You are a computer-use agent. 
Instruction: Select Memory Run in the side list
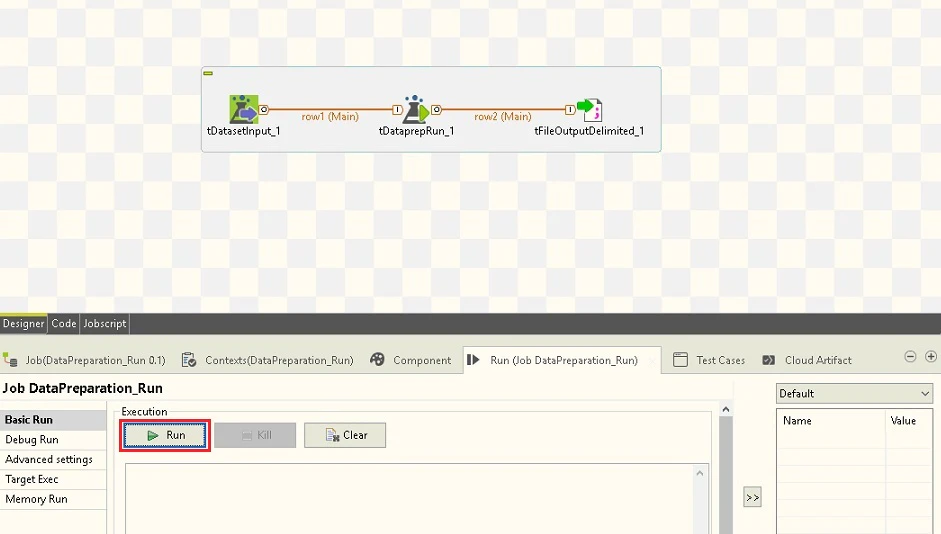pyautogui.click(x=53, y=499)
